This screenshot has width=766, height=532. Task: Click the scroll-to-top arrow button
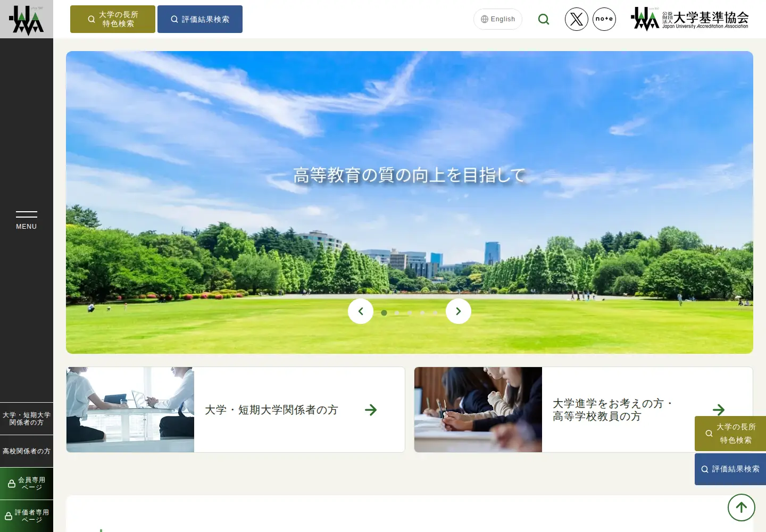coord(742,508)
